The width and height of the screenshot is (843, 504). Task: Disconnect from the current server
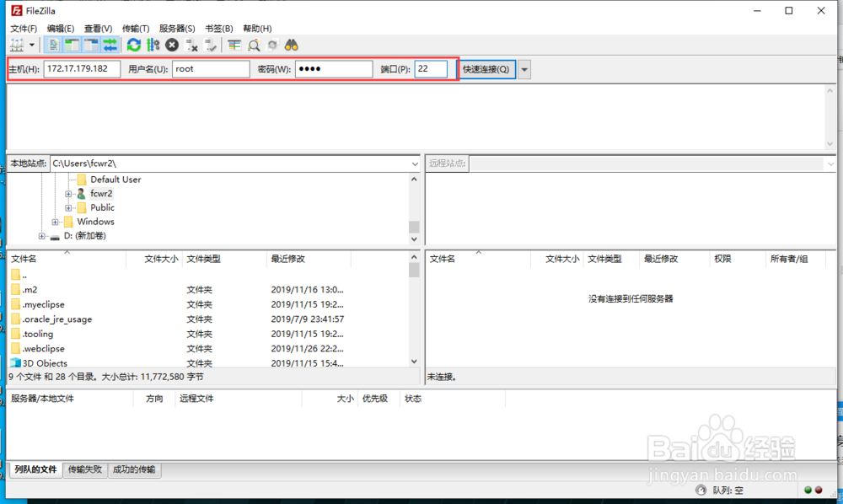pos(191,46)
